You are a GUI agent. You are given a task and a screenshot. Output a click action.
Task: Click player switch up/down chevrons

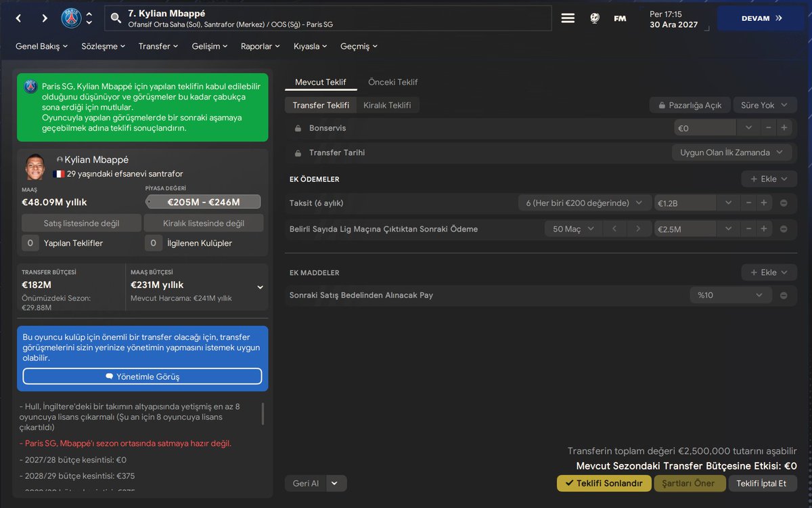[x=89, y=18]
